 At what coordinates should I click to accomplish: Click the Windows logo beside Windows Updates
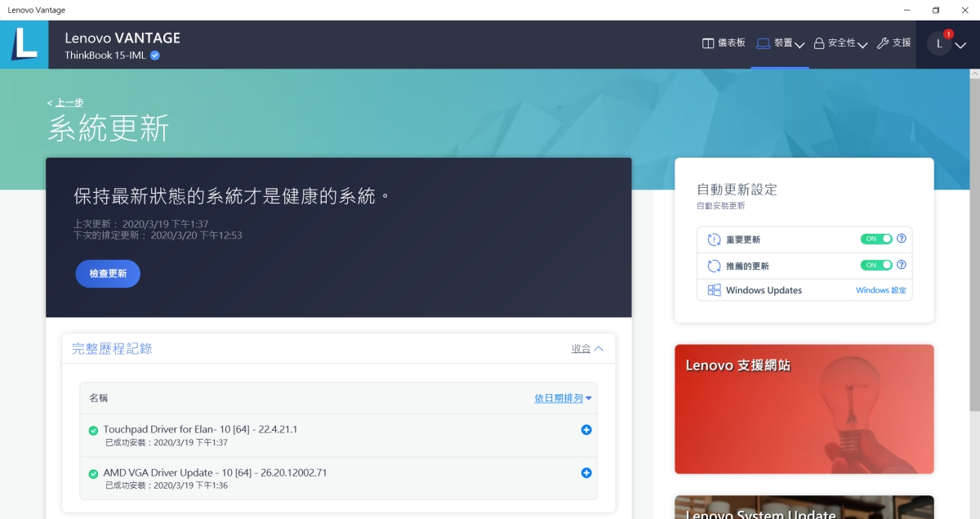[714, 290]
